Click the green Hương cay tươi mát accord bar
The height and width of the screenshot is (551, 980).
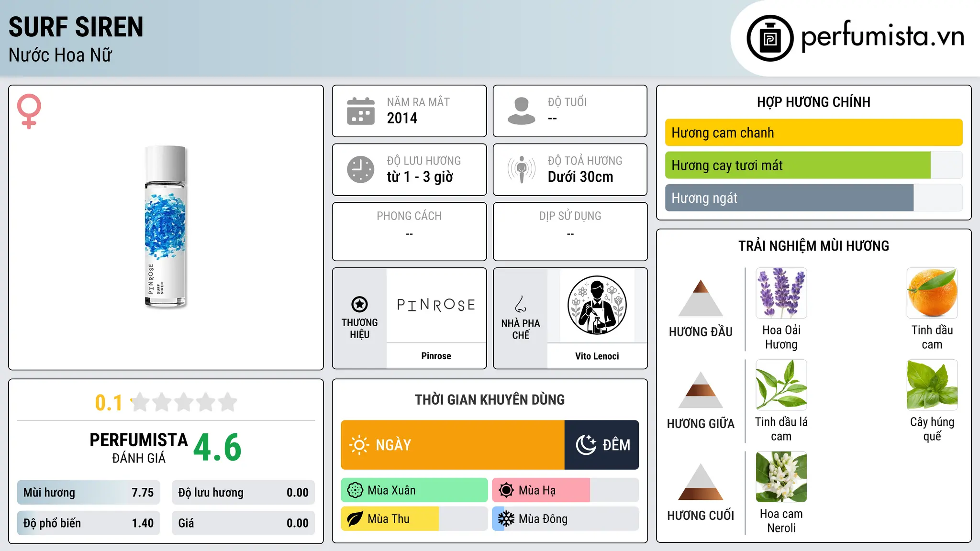tap(798, 165)
